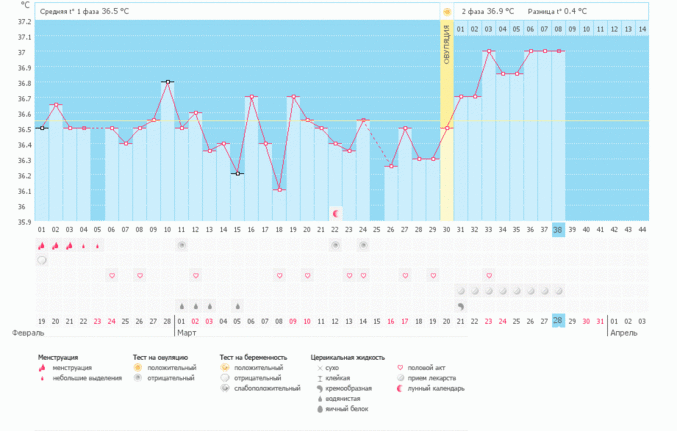Click negative ovulation test icon on day 11

(181, 245)
